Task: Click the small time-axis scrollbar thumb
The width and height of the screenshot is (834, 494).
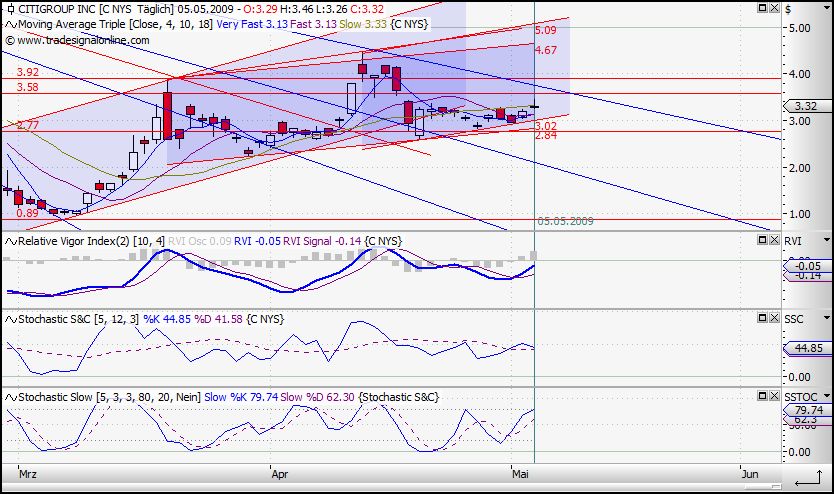Action: coord(776,485)
